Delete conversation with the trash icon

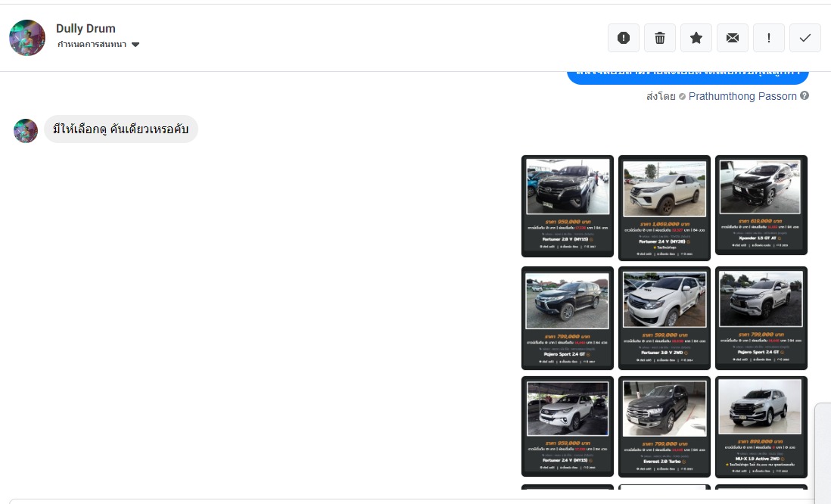[x=660, y=38]
